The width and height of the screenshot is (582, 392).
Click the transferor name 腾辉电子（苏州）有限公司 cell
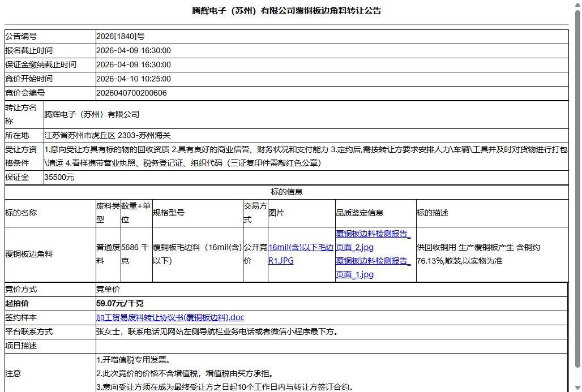tap(306, 115)
